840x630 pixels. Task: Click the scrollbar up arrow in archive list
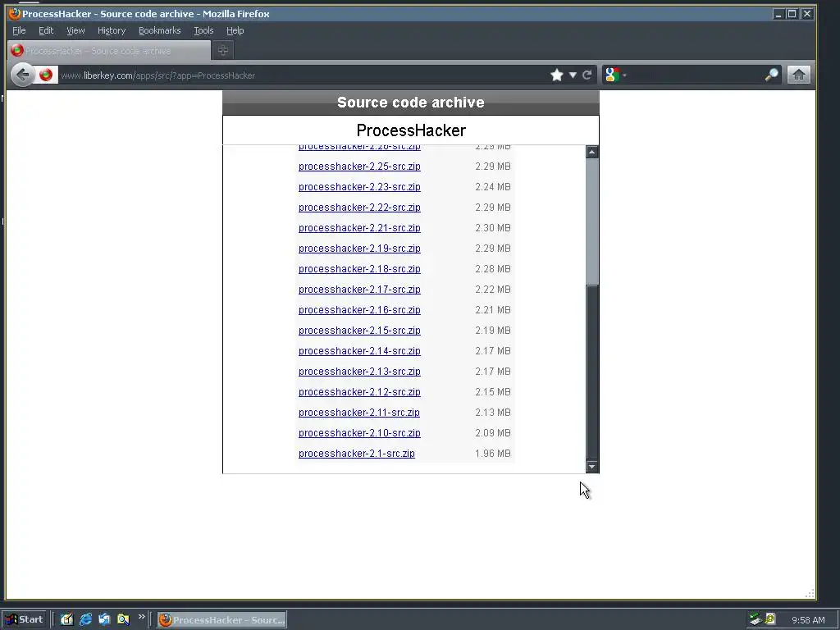pyautogui.click(x=592, y=152)
